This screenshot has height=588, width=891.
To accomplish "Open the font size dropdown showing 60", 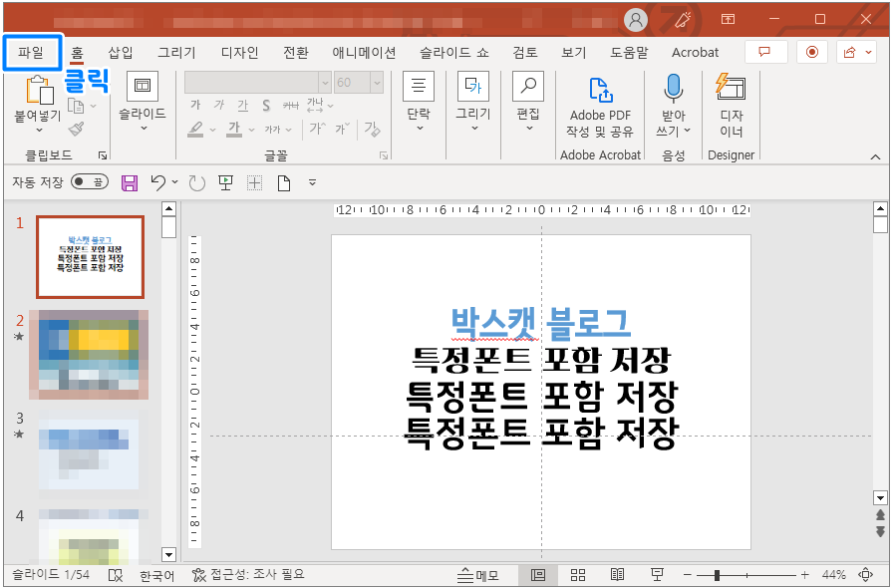I will click(x=377, y=82).
